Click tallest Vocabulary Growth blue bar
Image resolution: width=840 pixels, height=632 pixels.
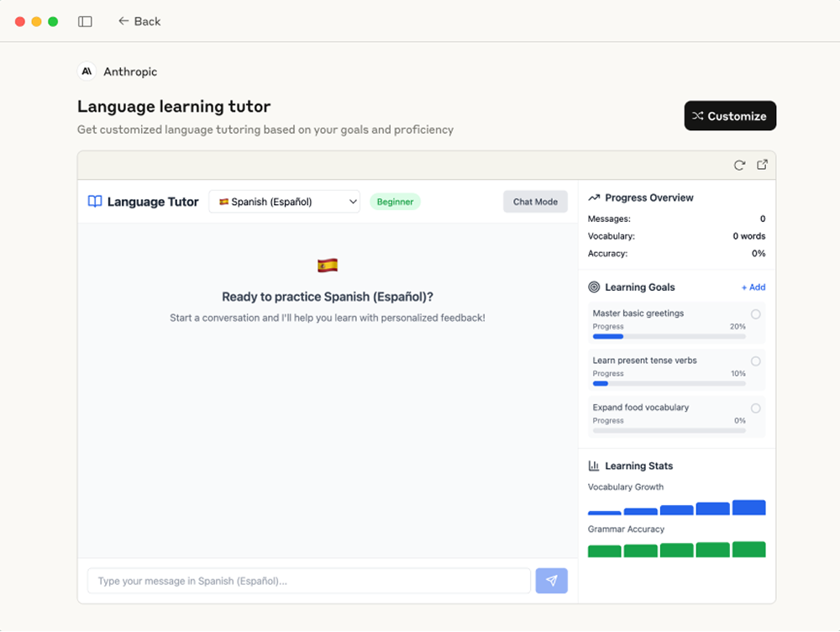749,508
